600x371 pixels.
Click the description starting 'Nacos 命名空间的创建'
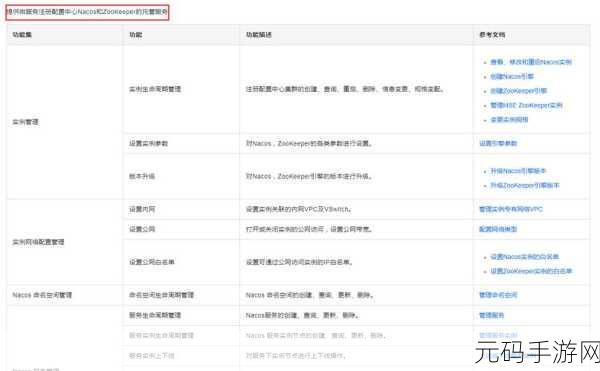[310, 295]
